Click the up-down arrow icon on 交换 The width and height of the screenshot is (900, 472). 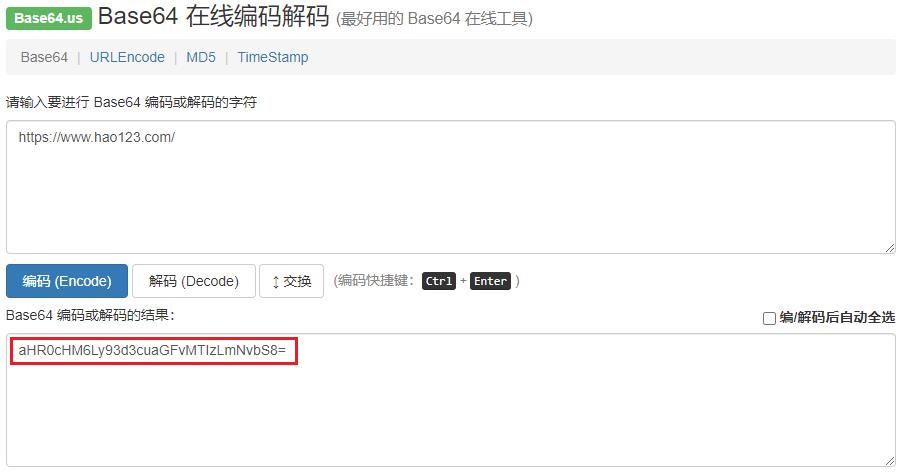[x=276, y=282]
